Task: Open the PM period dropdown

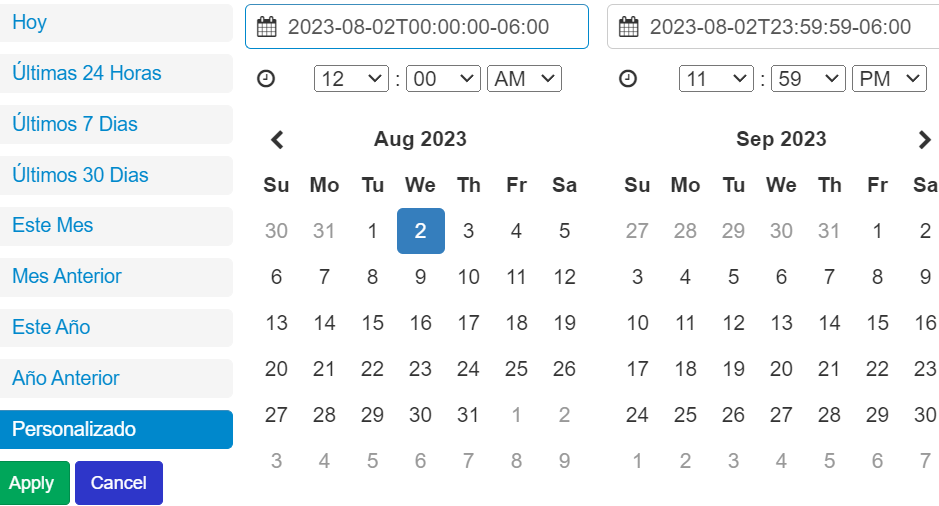Action: [x=890, y=78]
